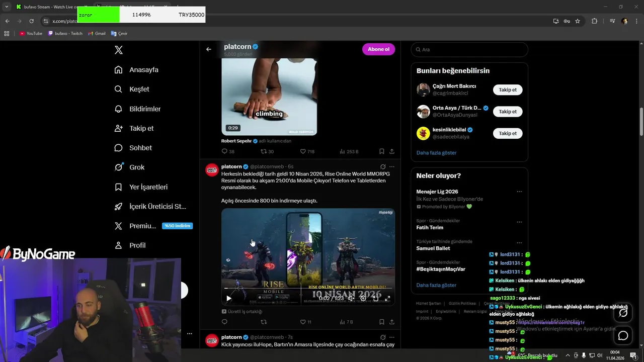The height and width of the screenshot is (362, 644).
Task: Open bufavo - Twitch bookmark
Action: click(x=65, y=33)
